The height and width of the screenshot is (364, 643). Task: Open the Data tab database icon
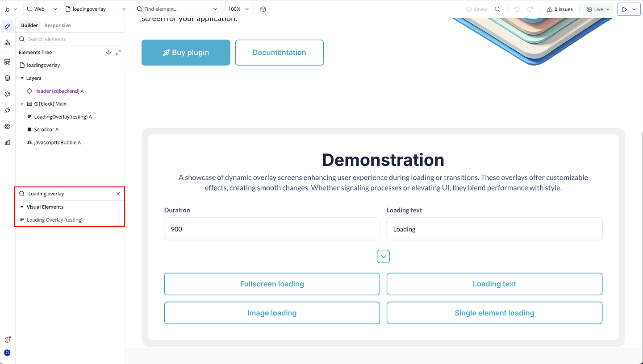(7, 78)
